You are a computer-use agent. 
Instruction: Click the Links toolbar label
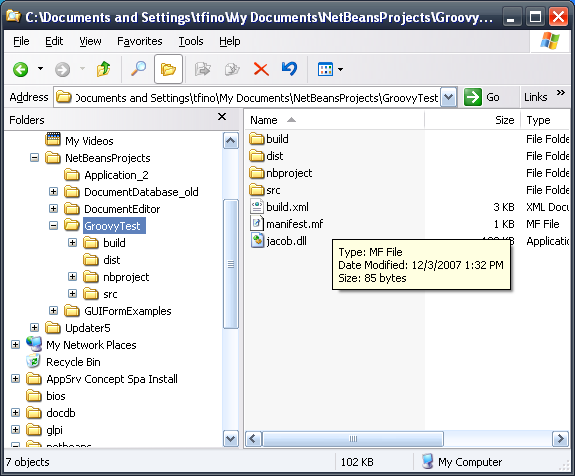coord(535,97)
